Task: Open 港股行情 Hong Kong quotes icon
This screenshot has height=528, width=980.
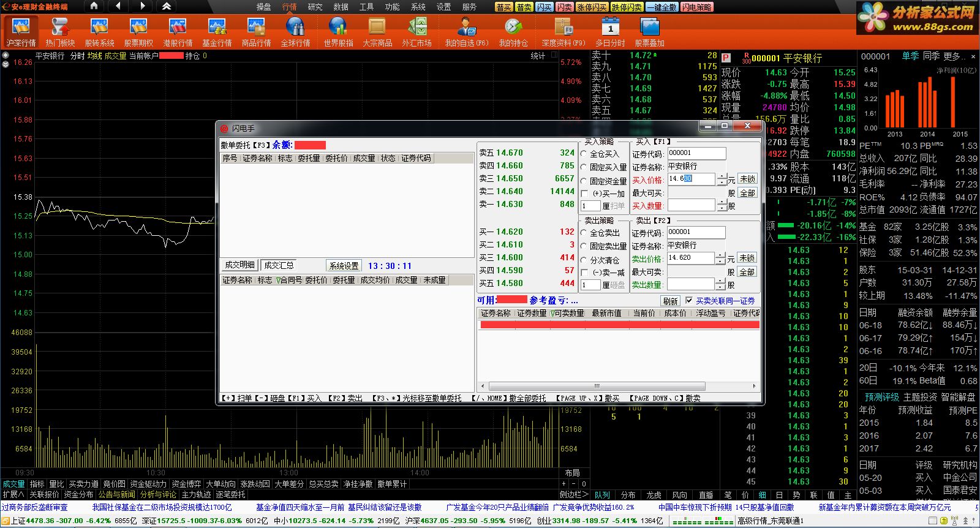Action: 178,32
